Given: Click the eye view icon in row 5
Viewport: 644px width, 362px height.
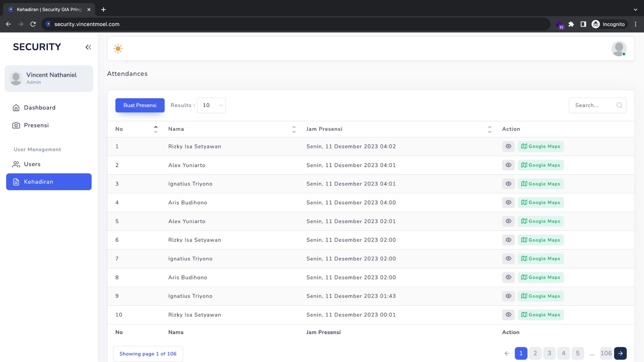Looking at the screenshot, I should [508, 221].
